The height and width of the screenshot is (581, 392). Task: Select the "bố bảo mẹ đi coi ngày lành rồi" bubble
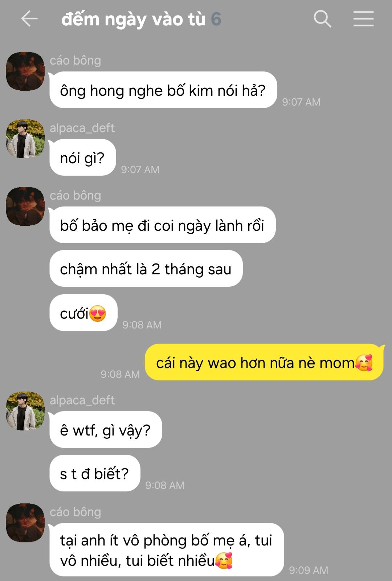tap(162, 225)
